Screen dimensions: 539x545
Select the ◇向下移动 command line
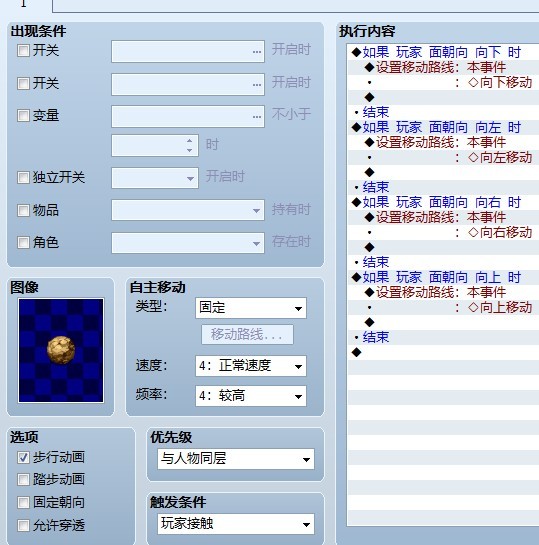pyautogui.click(x=443, y=83)
